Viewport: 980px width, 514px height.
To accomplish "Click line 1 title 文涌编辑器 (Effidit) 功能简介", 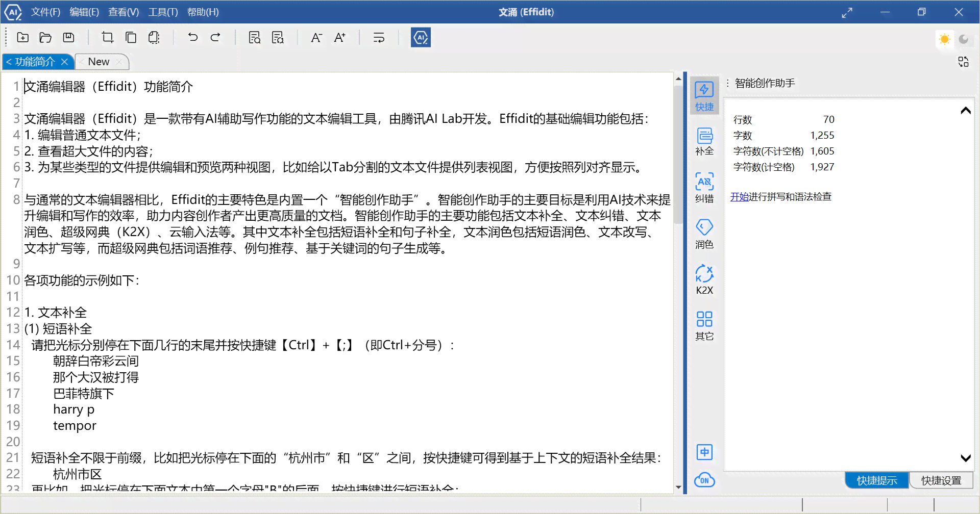I will coord(109,87).
